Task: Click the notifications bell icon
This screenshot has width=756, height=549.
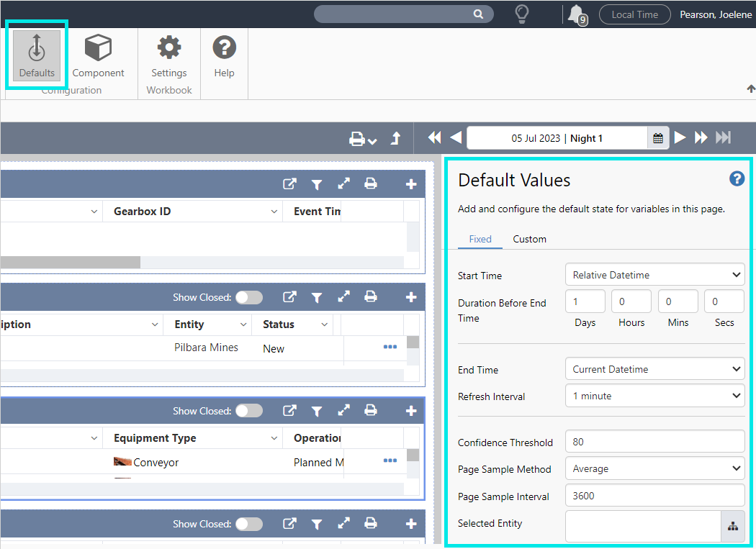Action: point(575,14)
